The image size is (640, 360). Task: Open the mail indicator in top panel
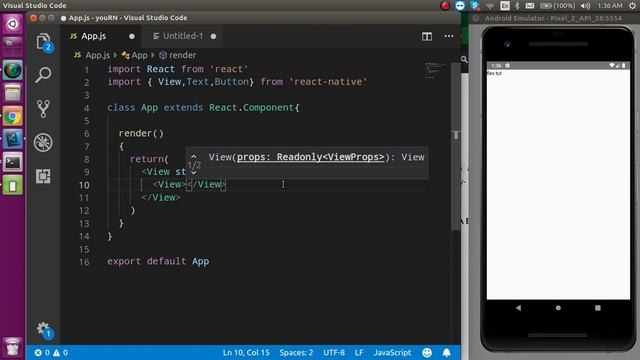(530, 6)
